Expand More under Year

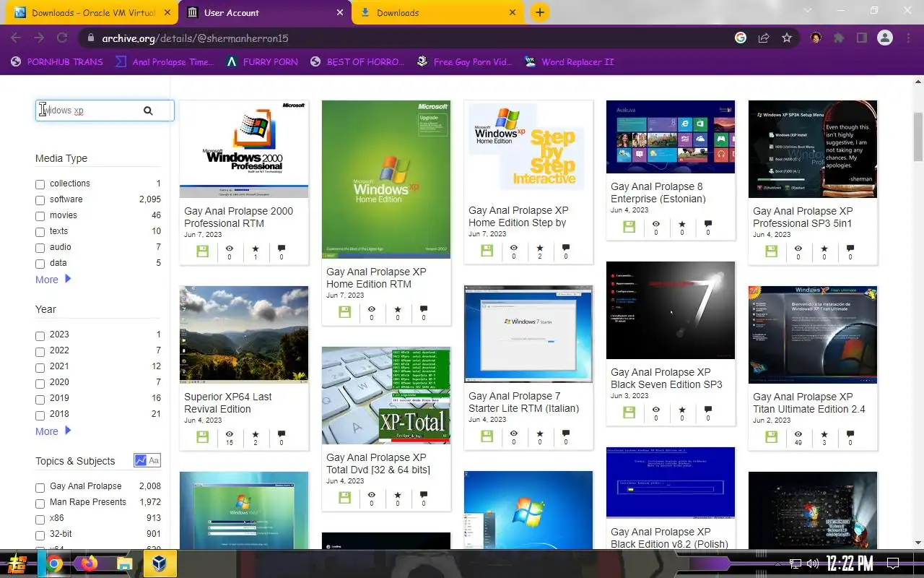point(53,431)
